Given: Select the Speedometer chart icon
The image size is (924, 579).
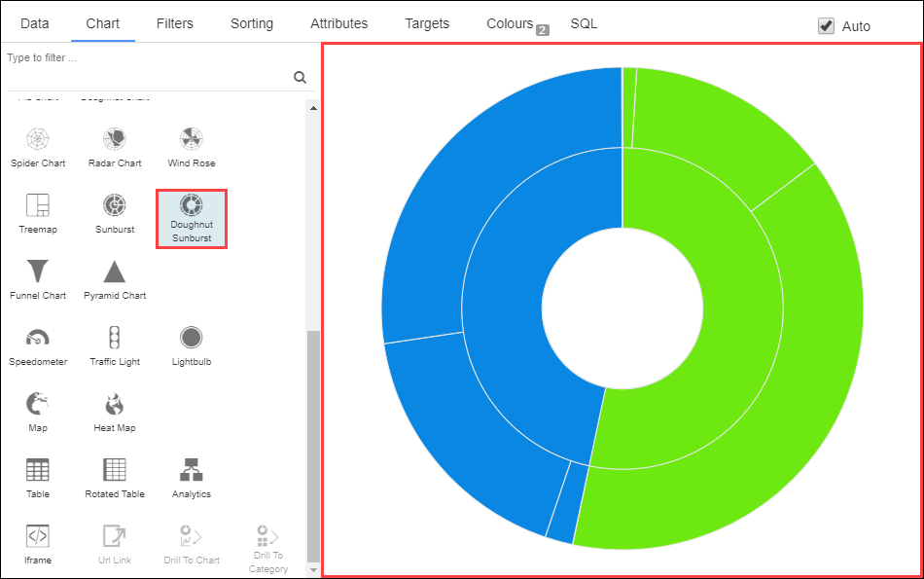Looking at the screenshot, I should pyautogui.click(x=38, y=337).
